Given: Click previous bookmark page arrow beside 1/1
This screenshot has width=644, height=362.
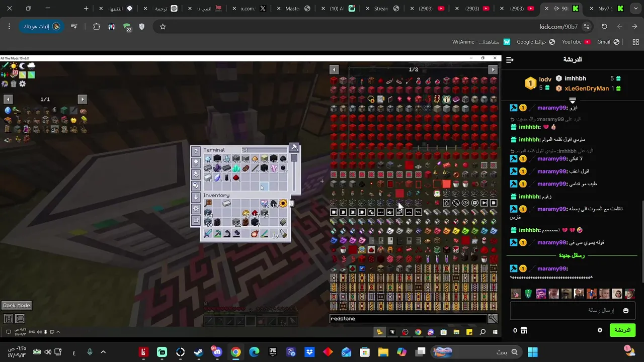Looking at the screenshot, I should click(8, 99).
